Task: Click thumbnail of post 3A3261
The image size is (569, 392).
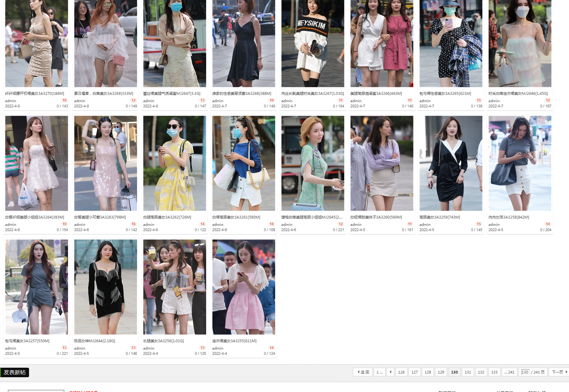Action: pyautogui.click(x=244, y=163)
